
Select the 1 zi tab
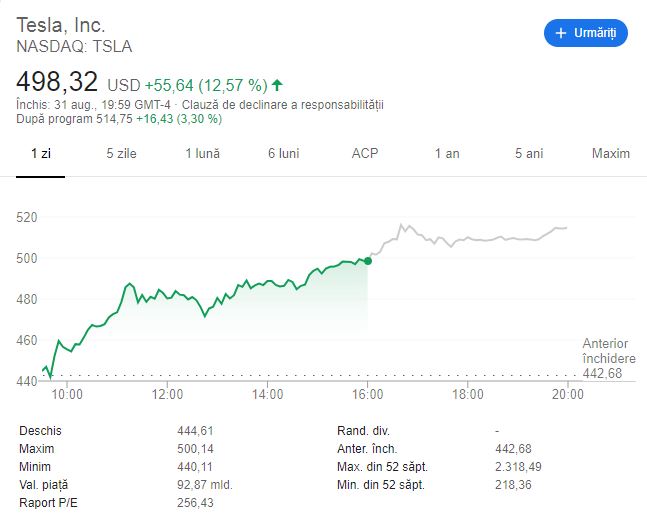[41, 153]
